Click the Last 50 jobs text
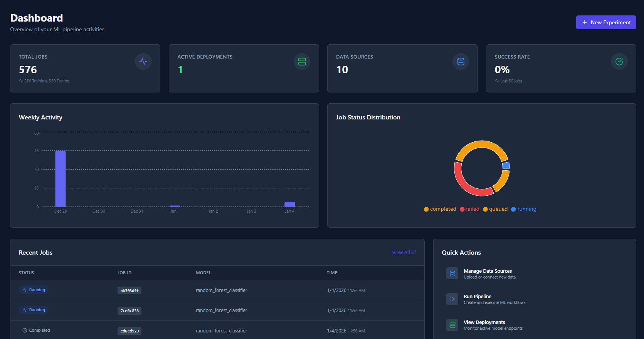The image size is (644, 339). [511, 81]
